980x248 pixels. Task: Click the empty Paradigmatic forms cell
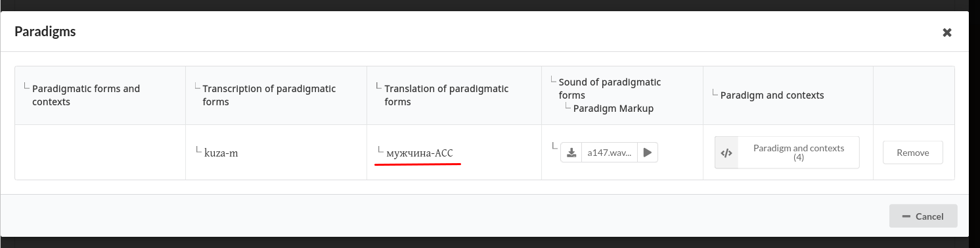[x=100, y=153]
